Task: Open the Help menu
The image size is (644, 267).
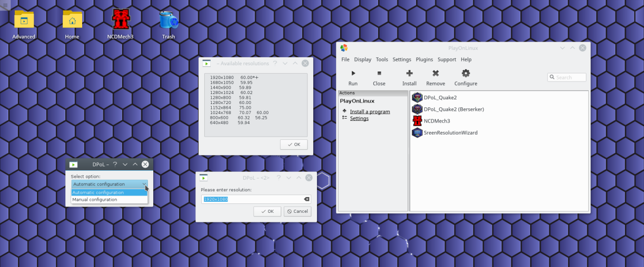Action: click(466, 59)
